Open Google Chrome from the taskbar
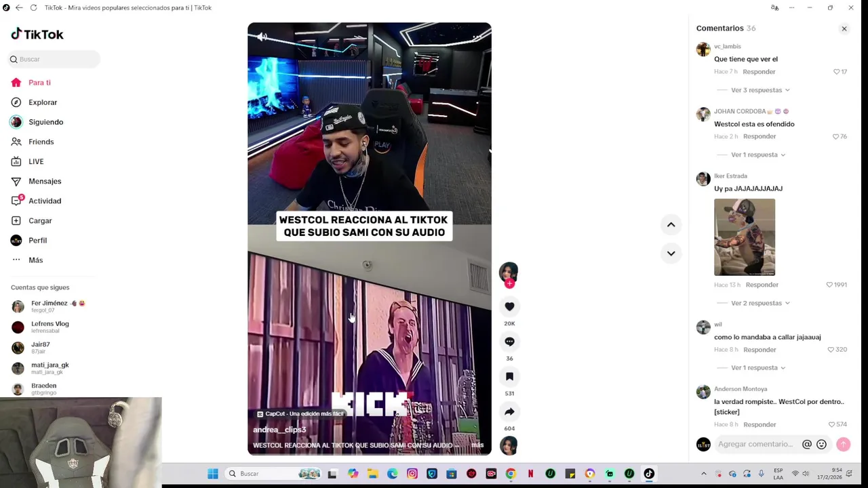Viewport: 868px width, 488px height. tap(511, 474)
